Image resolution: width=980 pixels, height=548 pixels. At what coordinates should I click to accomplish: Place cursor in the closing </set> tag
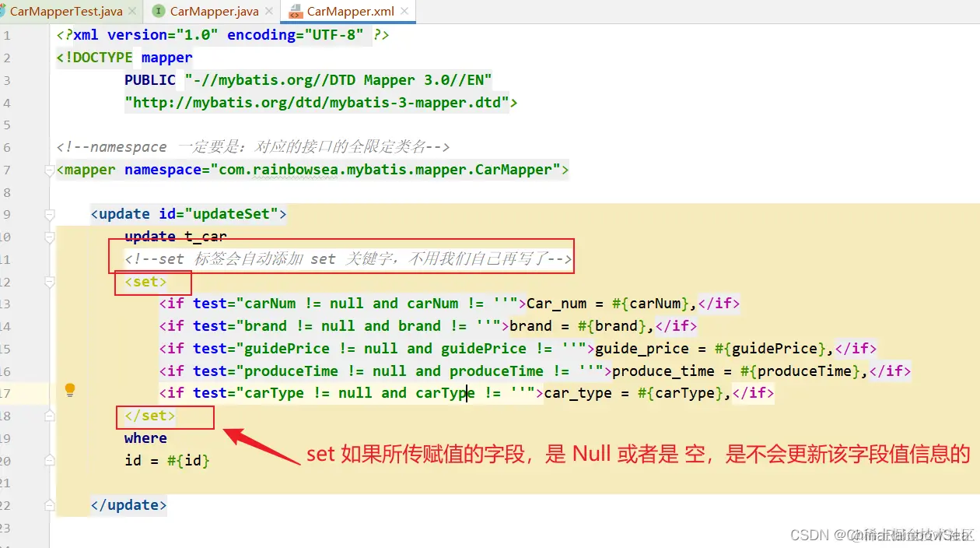150,416
